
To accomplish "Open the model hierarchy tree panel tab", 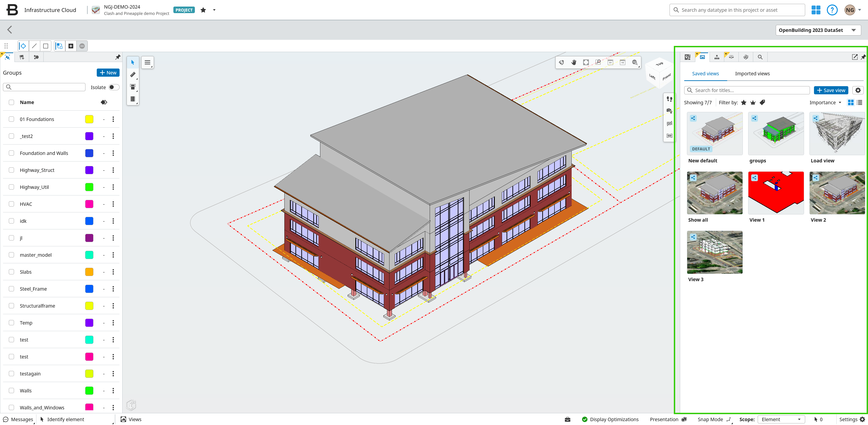I will point(717,57).
